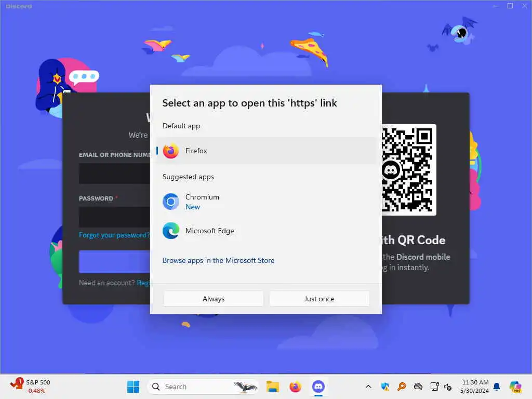Open the Windows Start menu
Image resolution: width=532 pixels, height=399 pixels.
(x=133, y=387)
